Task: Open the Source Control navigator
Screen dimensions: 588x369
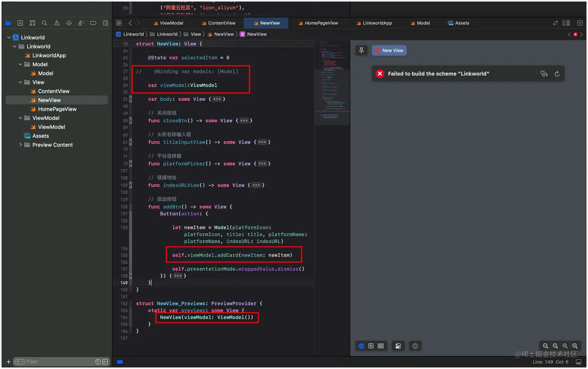Action: 20,23
